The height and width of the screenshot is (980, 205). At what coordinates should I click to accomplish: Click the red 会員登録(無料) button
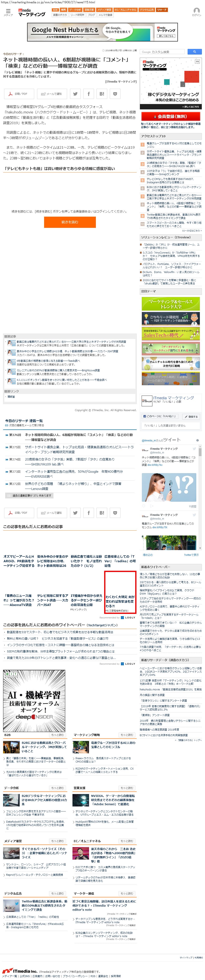coord(170,116)
